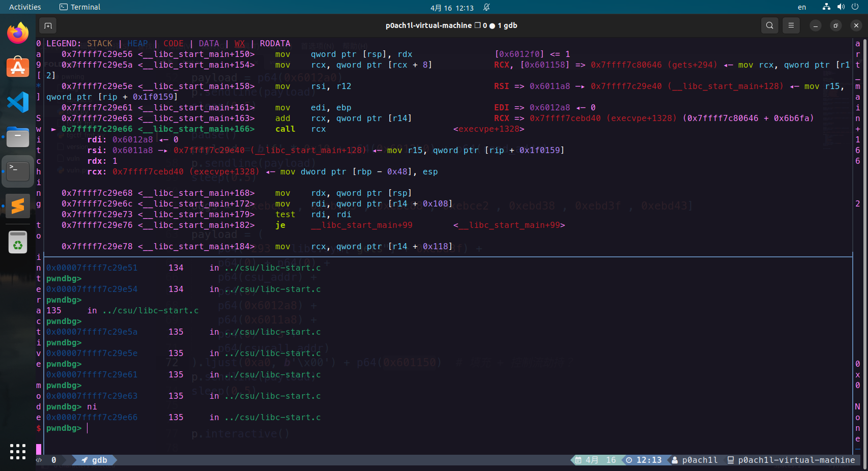Open the Trash in the dock
Screen dimensions: 868x471
18,242
